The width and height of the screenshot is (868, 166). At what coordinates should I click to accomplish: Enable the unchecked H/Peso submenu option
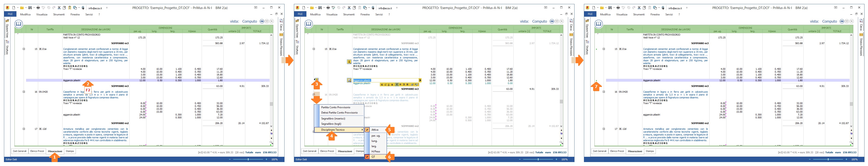coord(376,152)
